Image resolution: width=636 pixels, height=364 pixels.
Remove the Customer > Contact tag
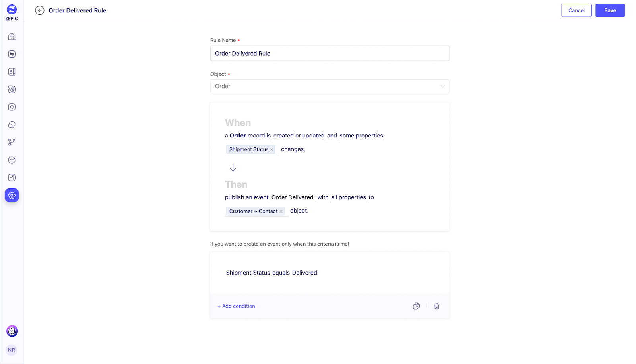pos(281,211)
